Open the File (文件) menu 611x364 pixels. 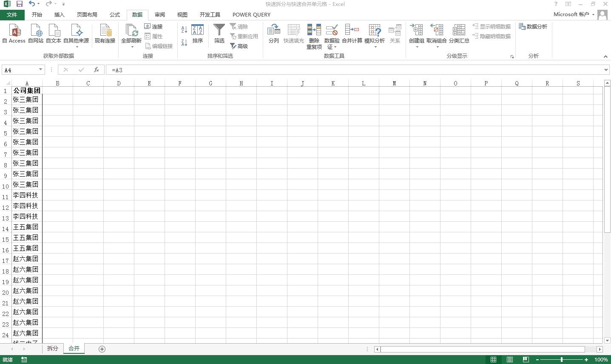tap(12, 14)
